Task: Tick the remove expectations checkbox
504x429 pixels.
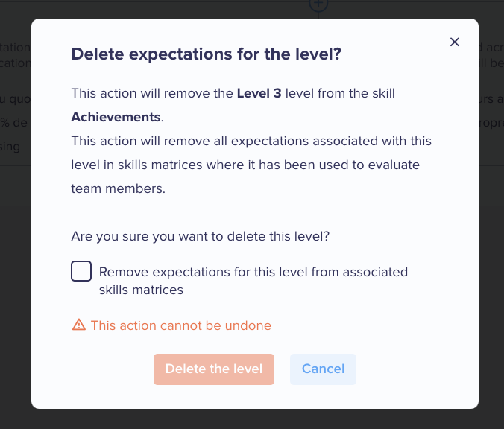Action: (x=81, y=271)
